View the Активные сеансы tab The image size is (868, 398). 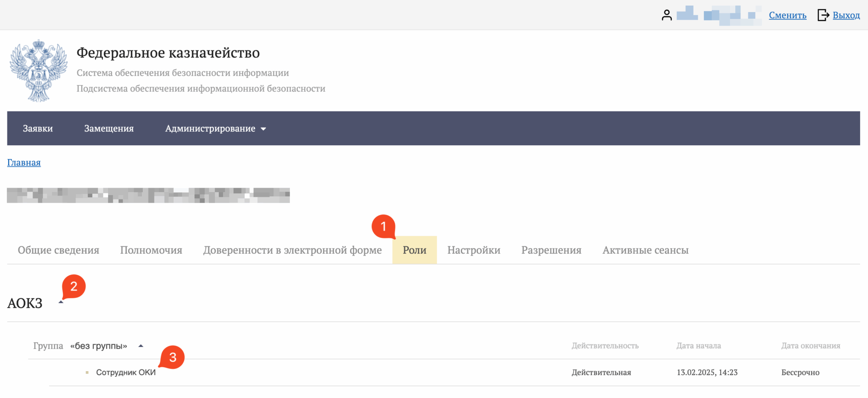pos(645,250)
